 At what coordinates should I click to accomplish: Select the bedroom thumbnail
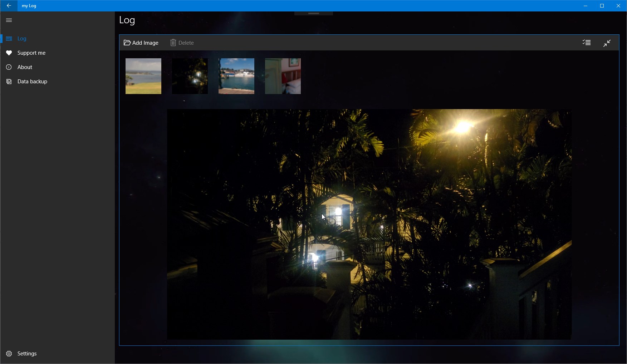[283, 76]
